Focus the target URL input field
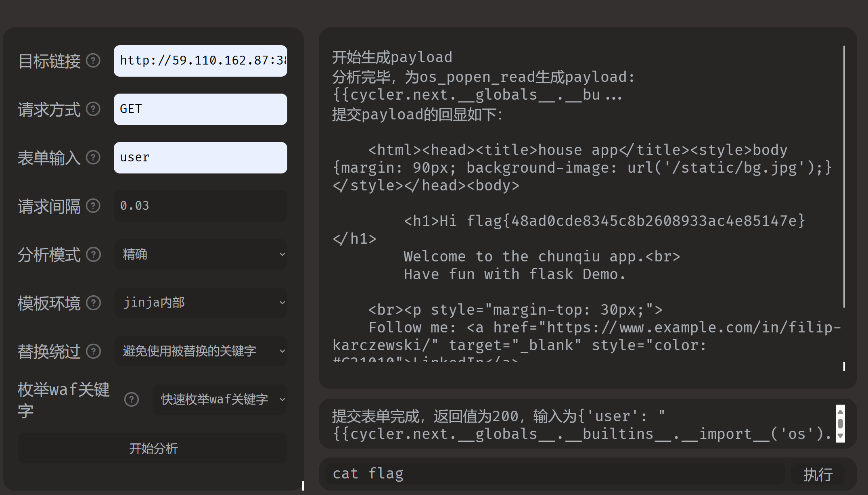Viewport: 868px width, 495px height. click(201, 61)
